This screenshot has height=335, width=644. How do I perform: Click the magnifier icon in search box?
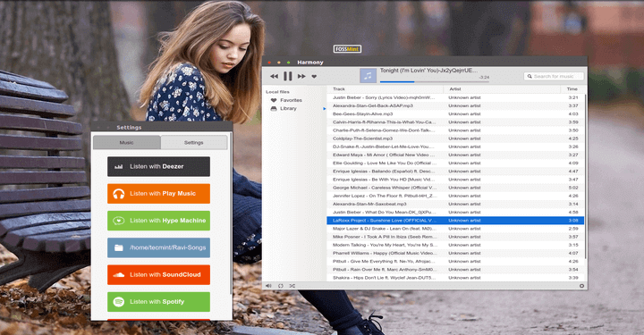click(530, 76)
